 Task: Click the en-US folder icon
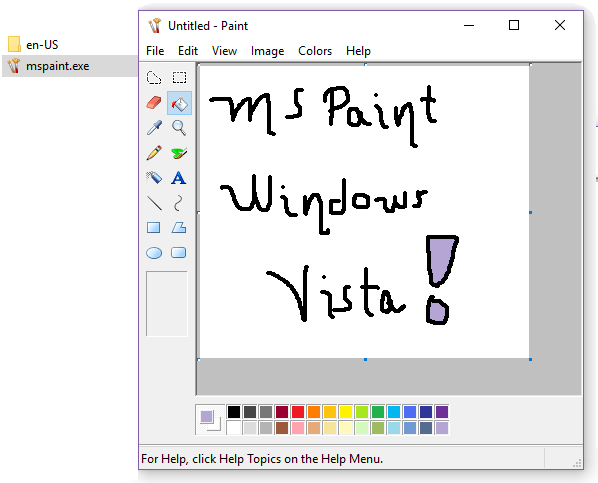[14, 44]
